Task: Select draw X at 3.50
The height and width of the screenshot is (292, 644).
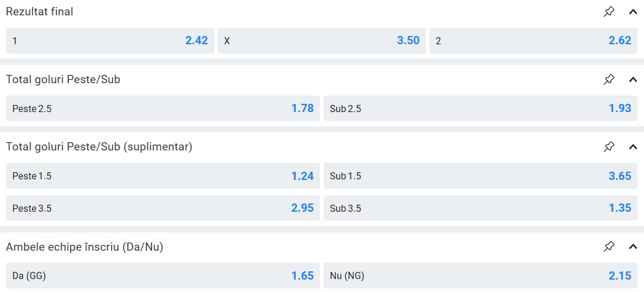Action: click(321, 41)
